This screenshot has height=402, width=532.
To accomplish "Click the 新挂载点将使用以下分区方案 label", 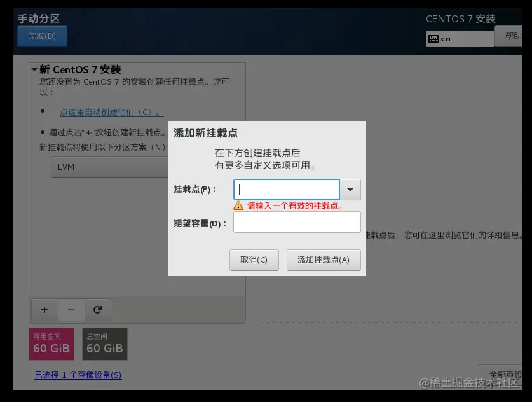I will pos(103,147).
